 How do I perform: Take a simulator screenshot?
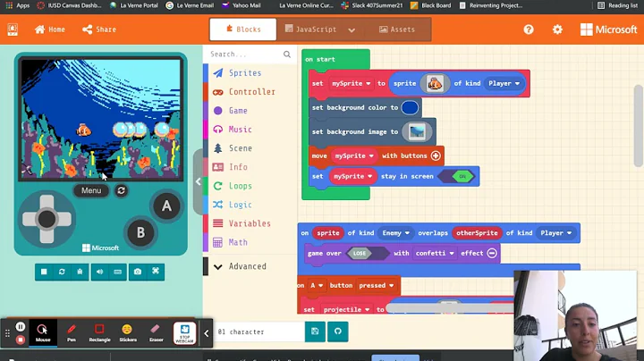(138, 272)
